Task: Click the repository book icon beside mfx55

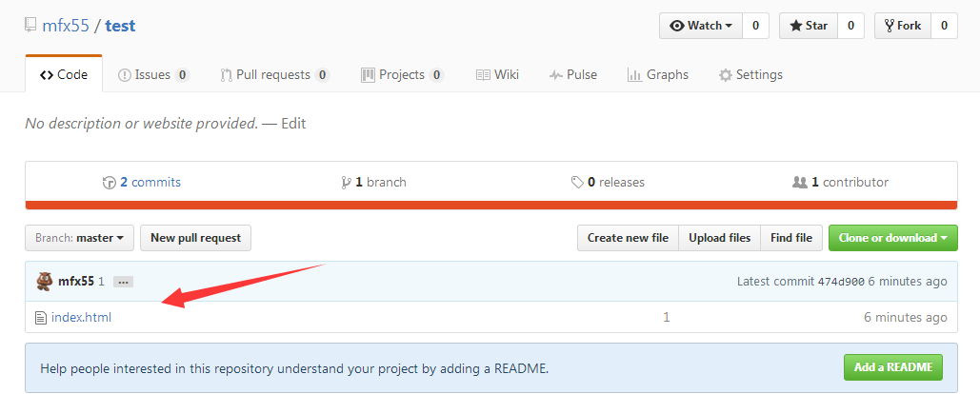Action: pos(31,26)
